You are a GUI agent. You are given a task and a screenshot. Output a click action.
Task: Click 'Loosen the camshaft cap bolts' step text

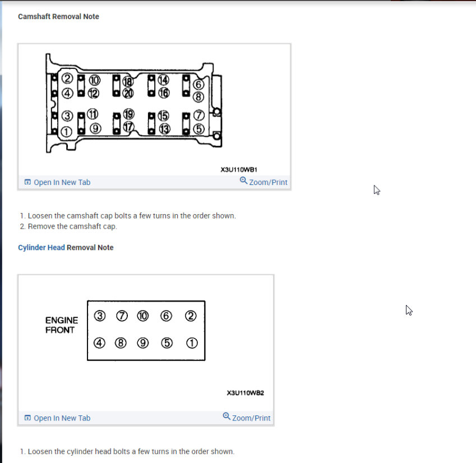pyautogui.click(x=132, y=216)
